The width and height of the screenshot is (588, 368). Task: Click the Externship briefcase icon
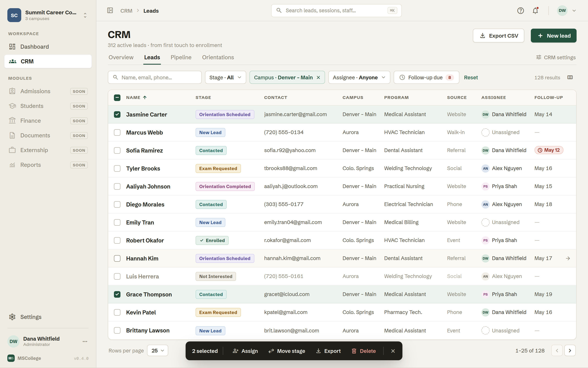coord(12,150)
